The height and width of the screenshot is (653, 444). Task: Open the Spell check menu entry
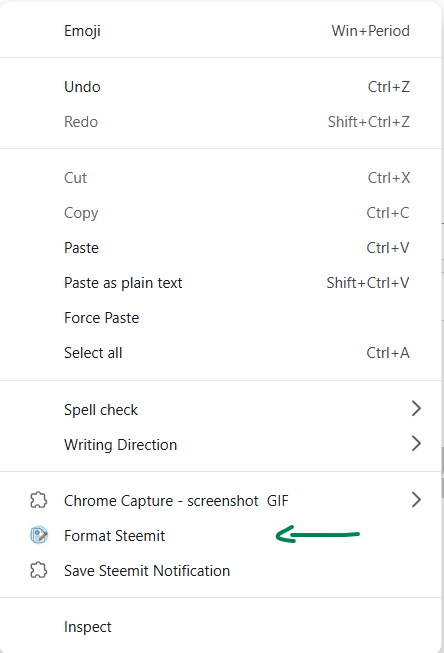(x=221, y=410)
